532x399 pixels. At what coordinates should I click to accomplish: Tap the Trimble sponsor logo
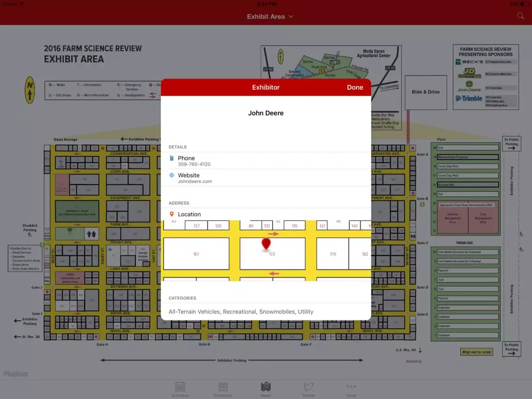469,98
